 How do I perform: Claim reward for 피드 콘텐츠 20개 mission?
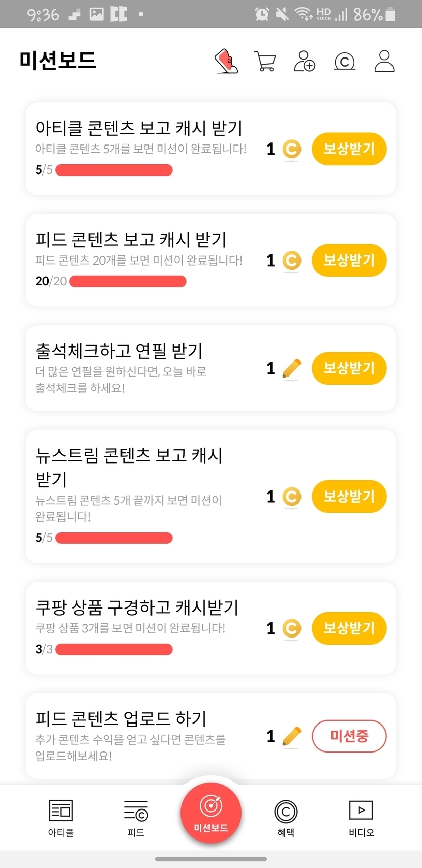pos(349,261)
